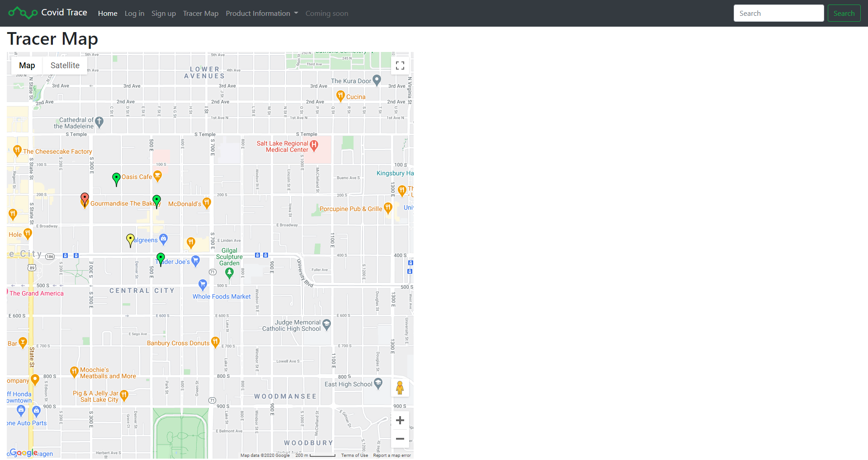This screenshot has height=460, width=868.
Task: Open the Sign up page
Action: pos(164,14)
